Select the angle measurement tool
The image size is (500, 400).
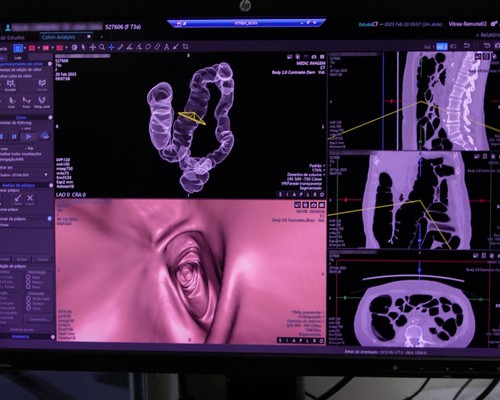130,47
